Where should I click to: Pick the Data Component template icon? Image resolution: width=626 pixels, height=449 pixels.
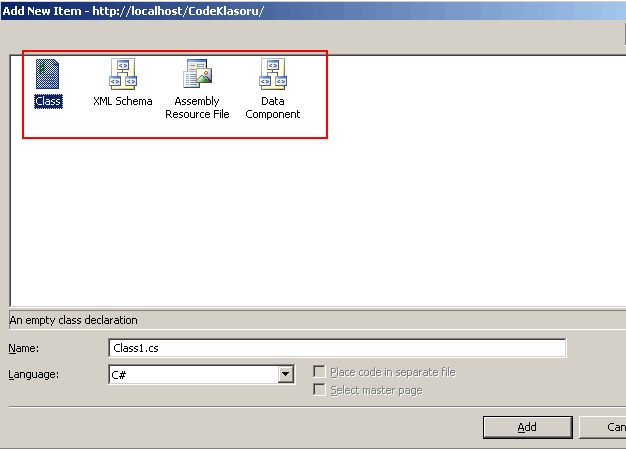click(273, 75)
